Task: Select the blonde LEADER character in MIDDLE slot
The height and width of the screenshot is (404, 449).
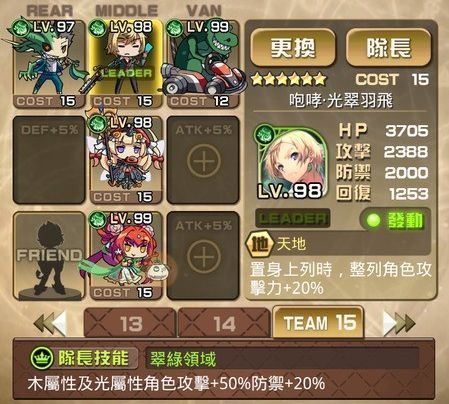Action: pyautogui.click(x=126, y=63)
